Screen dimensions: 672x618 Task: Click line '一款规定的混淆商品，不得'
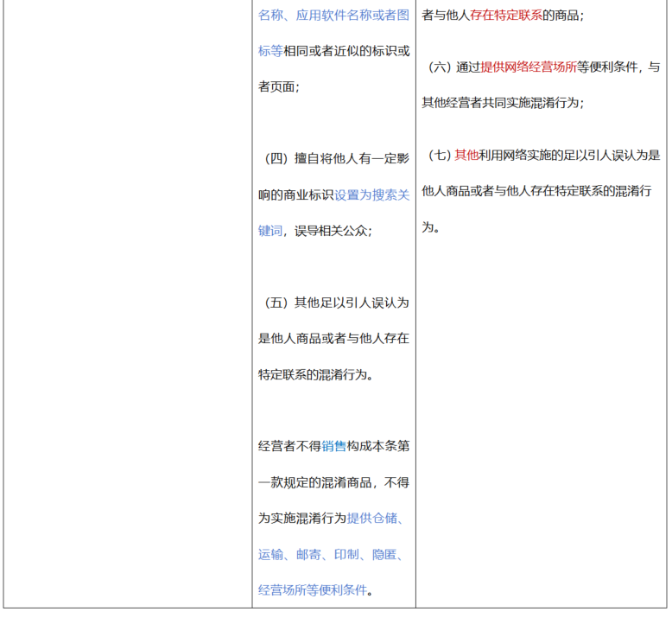coord(333,482)
